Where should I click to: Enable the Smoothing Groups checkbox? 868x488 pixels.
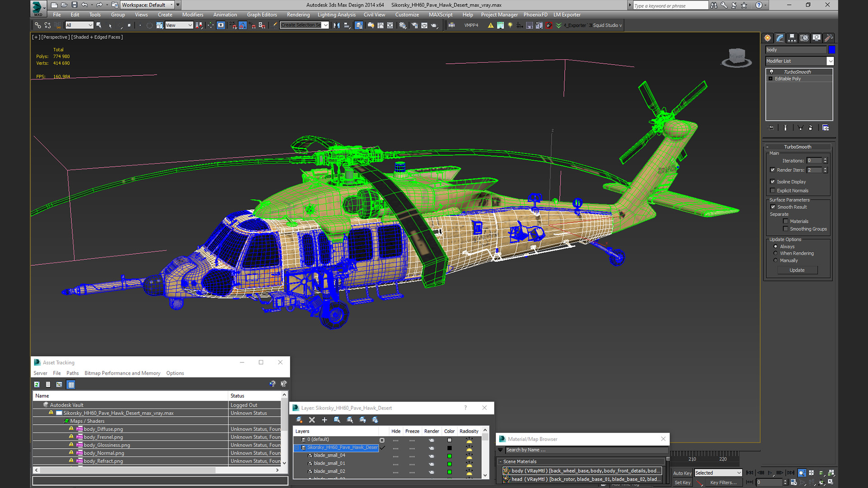point(786,229)
